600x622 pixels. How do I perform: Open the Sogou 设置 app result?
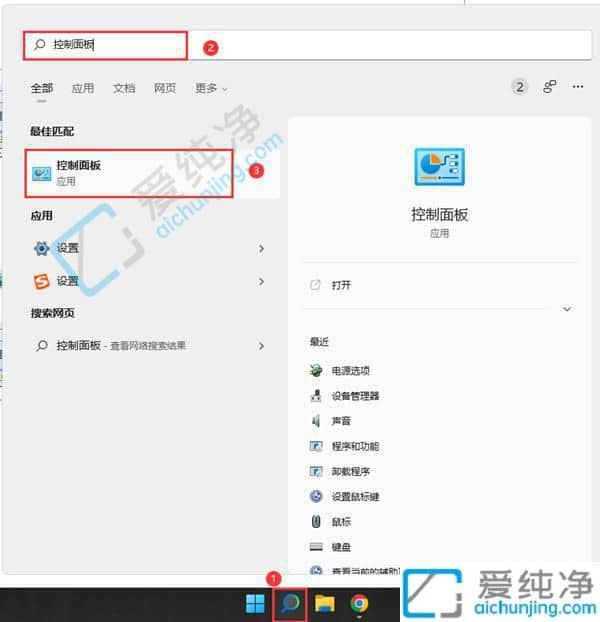point(149,281)
